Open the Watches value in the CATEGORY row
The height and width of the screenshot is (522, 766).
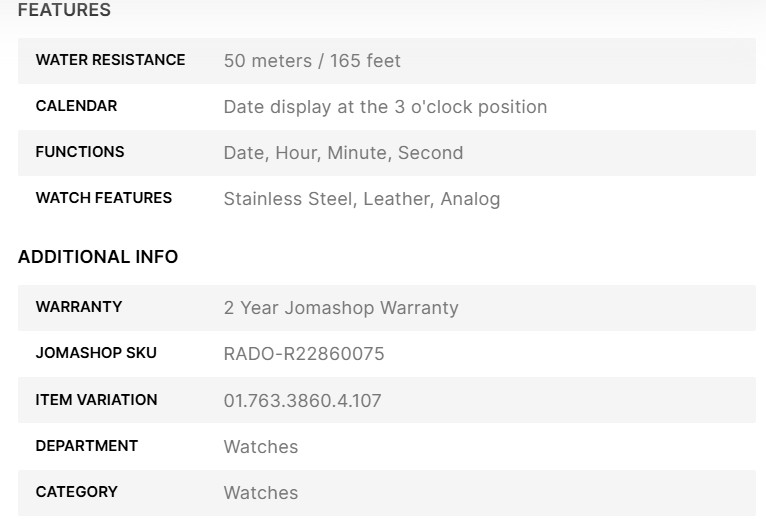point(261,493)
